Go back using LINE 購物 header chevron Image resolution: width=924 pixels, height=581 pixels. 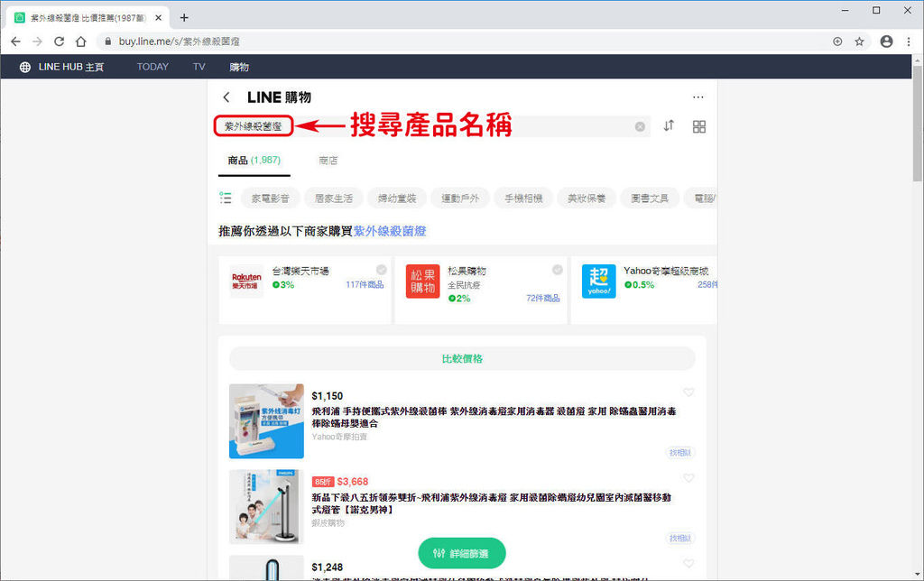[x=226, y=97]
